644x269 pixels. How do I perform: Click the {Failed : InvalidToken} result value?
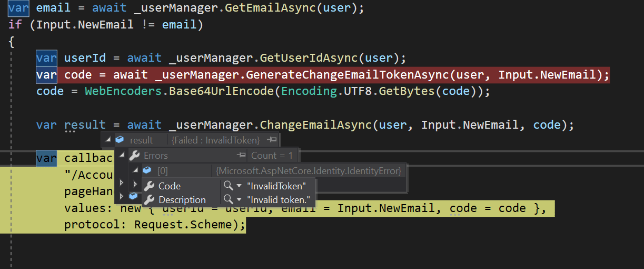click(216, 140)
